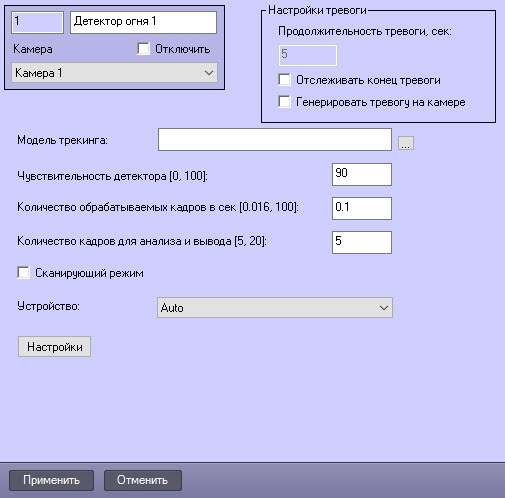Open Камера 1 dropdown arrow

[209, 73]
